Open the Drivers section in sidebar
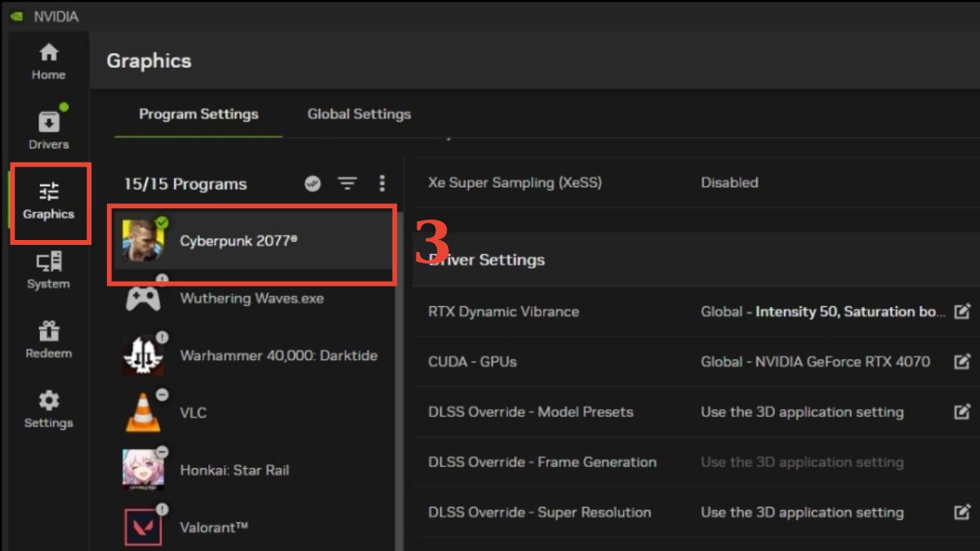Image resolution: width=980 pixels, height=551 pixels. click(x=48, y=131)
